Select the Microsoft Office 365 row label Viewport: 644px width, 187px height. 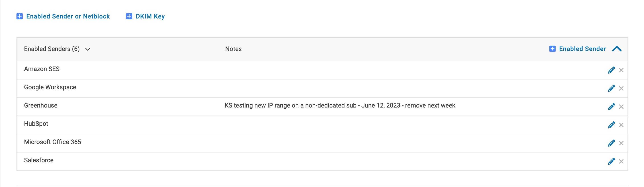[52, 142]
